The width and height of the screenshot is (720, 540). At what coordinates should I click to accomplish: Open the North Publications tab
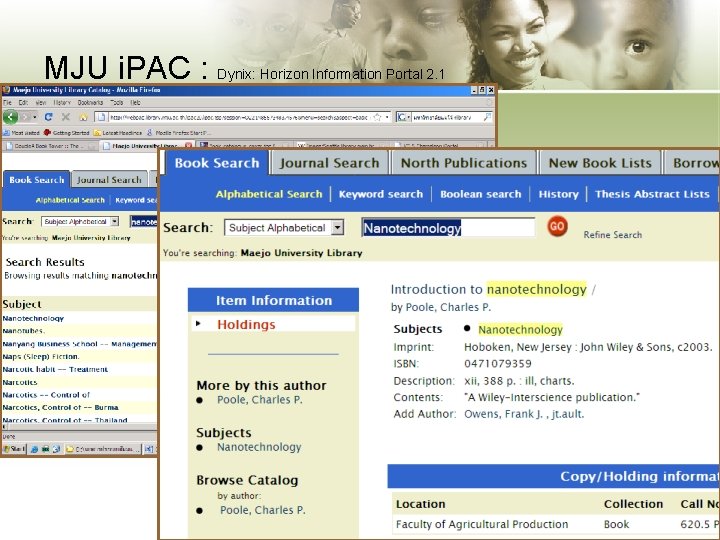coord(464,163)
